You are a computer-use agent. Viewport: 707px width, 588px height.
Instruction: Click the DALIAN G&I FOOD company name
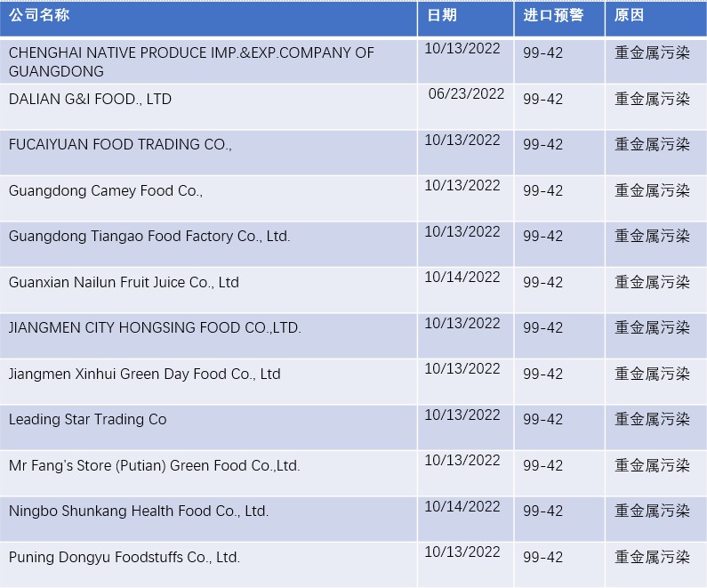90,99
